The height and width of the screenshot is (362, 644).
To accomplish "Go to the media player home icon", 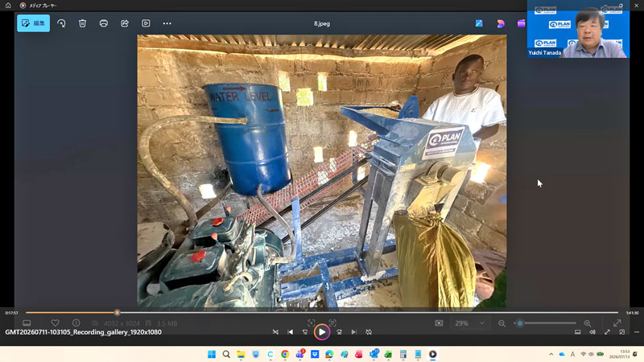I will pyautogui.click(x=8, y=6).
